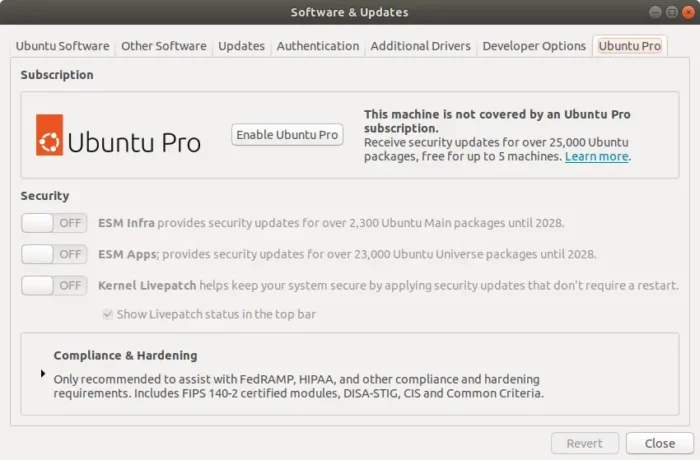Screen dimensions: 700x460
Task: Click the Compliance & Hardening heading
Action: tap(125, 355)
